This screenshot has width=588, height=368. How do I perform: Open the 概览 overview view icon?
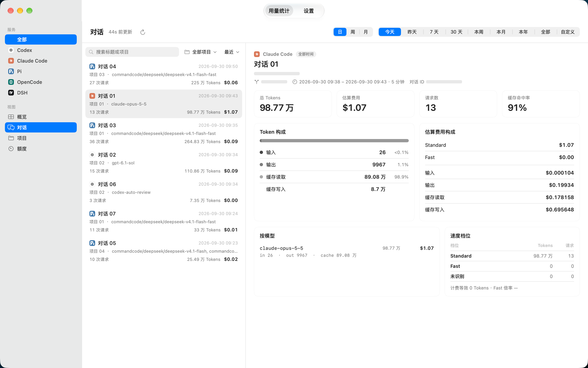pos(11,117)
